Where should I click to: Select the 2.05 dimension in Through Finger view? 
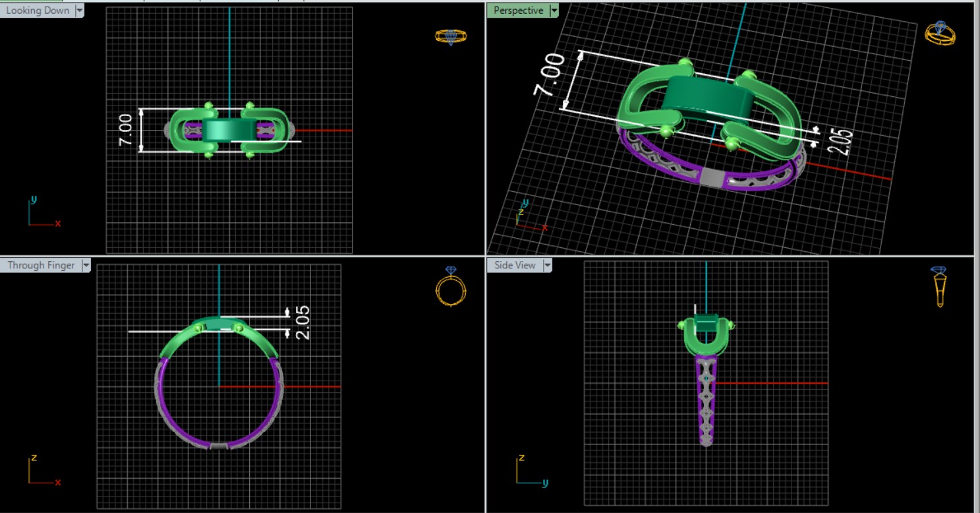point(303,322)
